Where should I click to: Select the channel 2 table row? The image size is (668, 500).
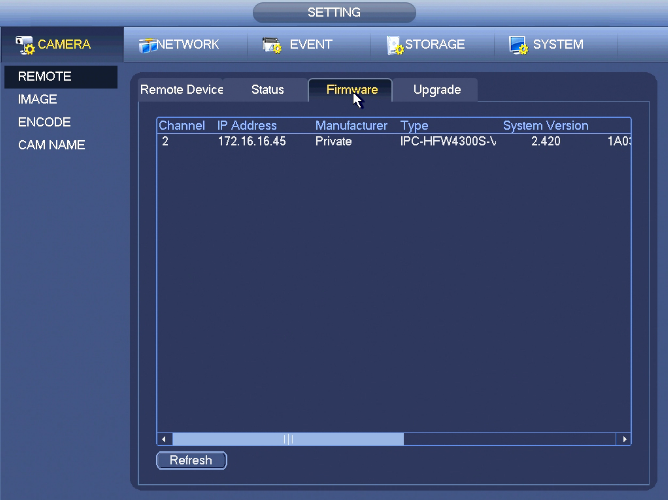pyautogui.click(x=394, y=141)
